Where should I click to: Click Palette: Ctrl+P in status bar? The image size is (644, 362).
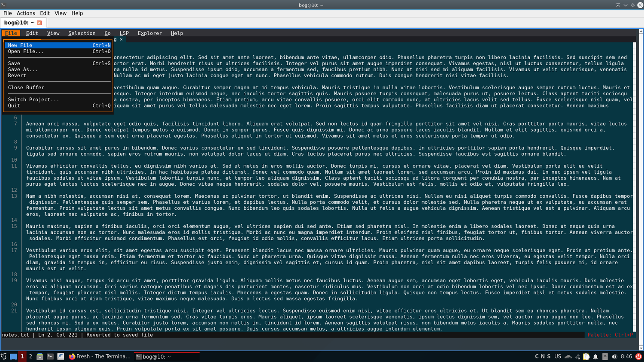[610, 335]
